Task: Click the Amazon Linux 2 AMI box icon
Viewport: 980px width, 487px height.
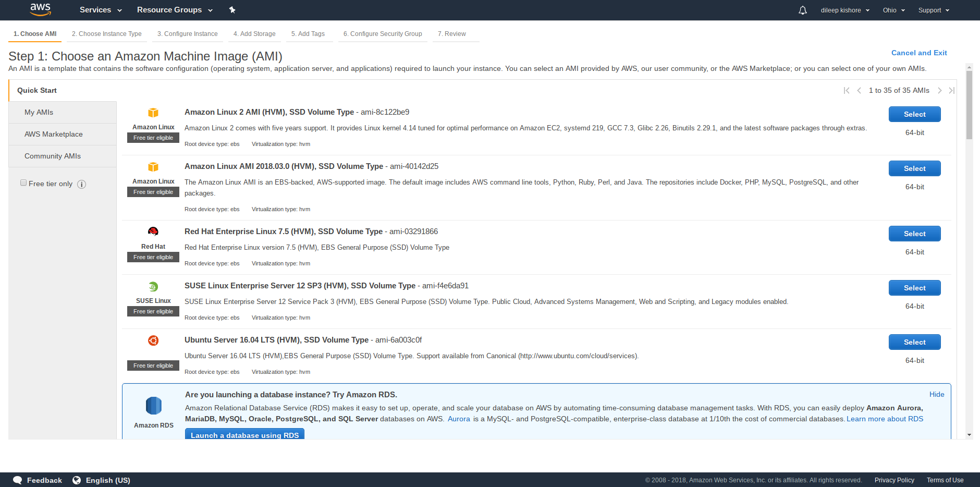Action: point(153,113)
